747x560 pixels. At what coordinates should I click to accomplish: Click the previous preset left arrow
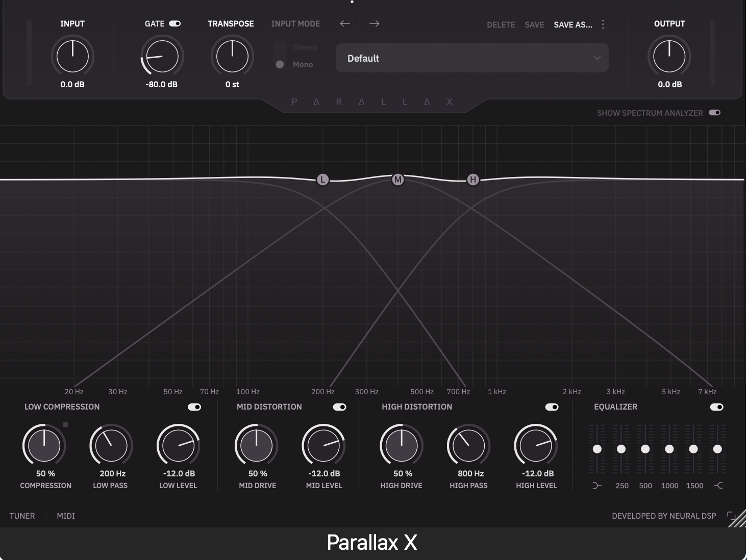coord(345,23)
